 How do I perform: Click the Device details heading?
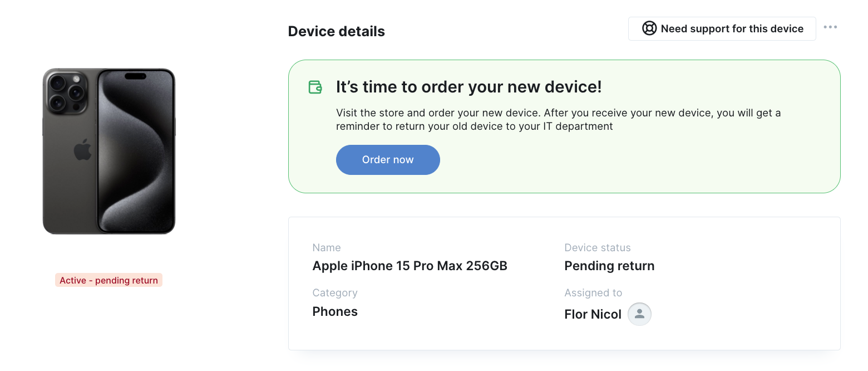[337, 31]
